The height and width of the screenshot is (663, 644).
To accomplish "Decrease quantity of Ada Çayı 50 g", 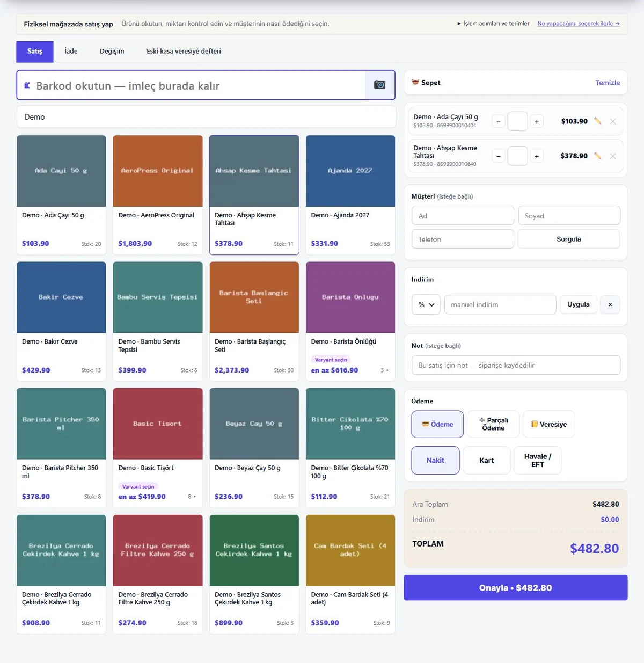I will 499,122.
